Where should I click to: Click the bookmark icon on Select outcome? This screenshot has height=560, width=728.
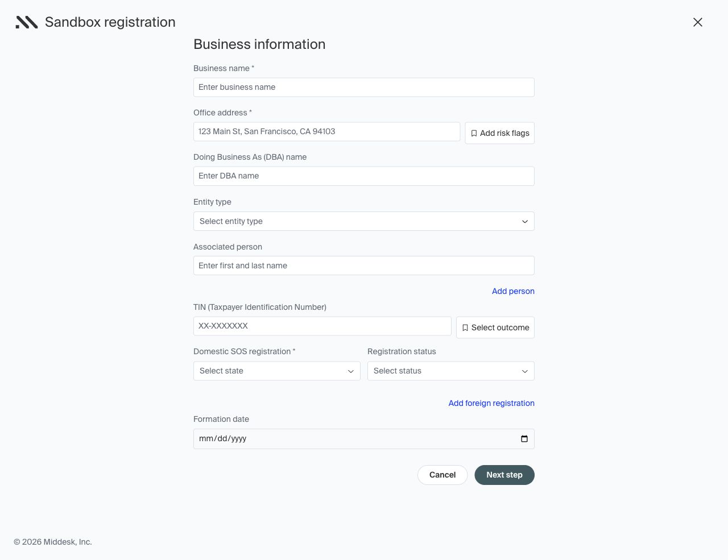465,327
